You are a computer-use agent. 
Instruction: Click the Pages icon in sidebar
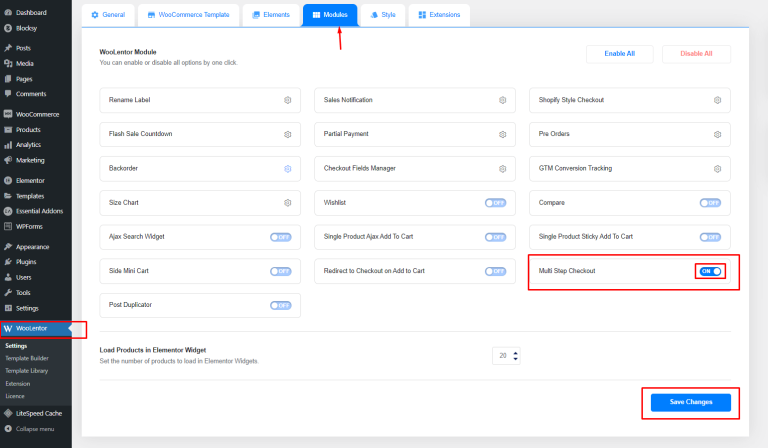coord(8,79)
